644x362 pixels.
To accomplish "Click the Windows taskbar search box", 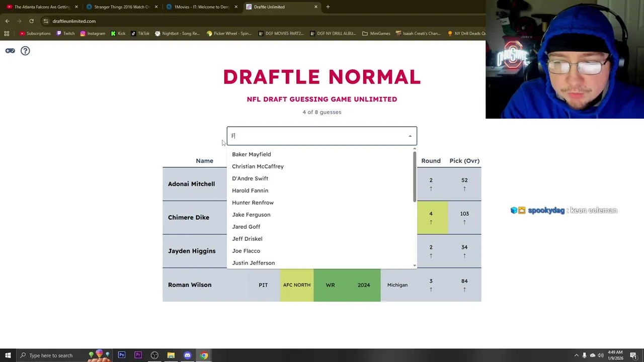I will [x=51, y=355].
